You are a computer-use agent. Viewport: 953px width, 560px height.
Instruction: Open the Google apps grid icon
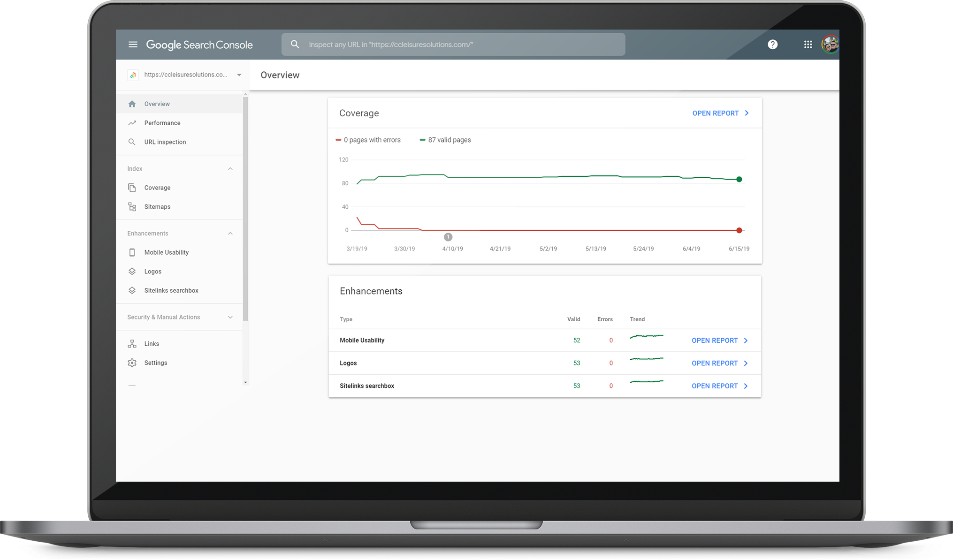808,45
